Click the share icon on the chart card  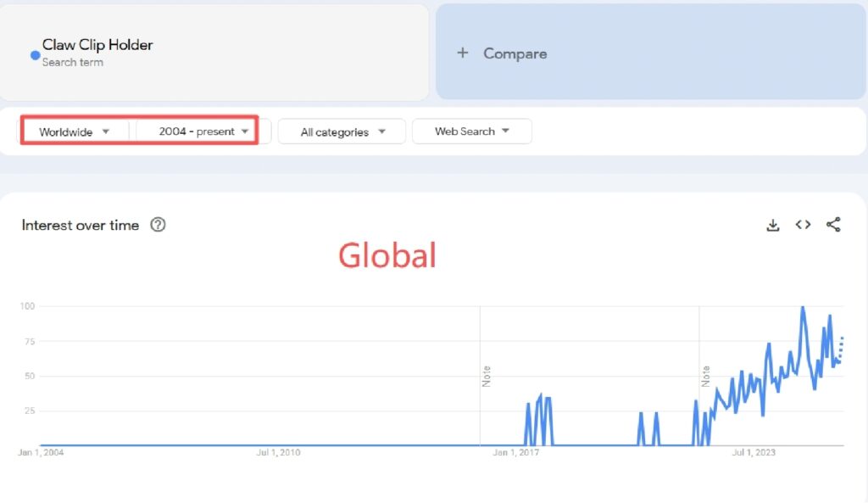pyautogui.click(x=833, y=225)
